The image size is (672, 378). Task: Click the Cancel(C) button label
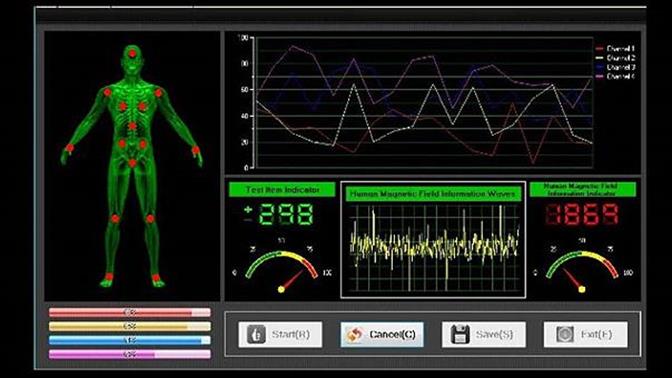[x=392, y=334]
